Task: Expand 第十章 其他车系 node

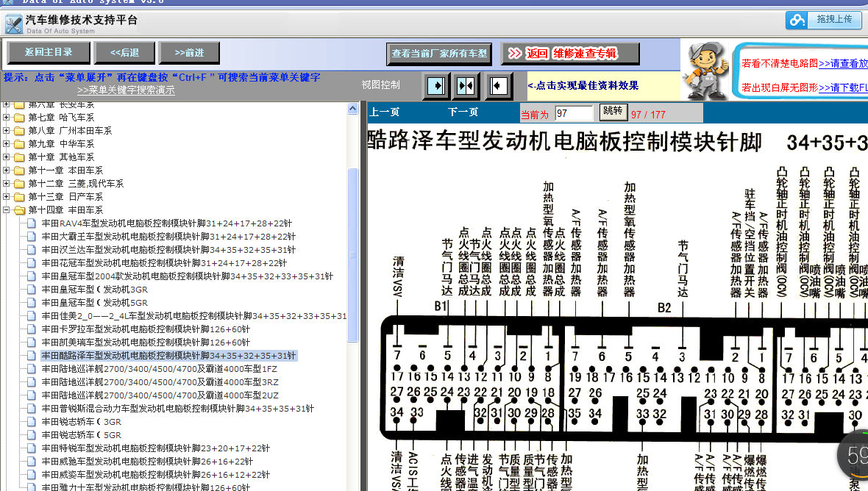Action: tap(6, 157)
